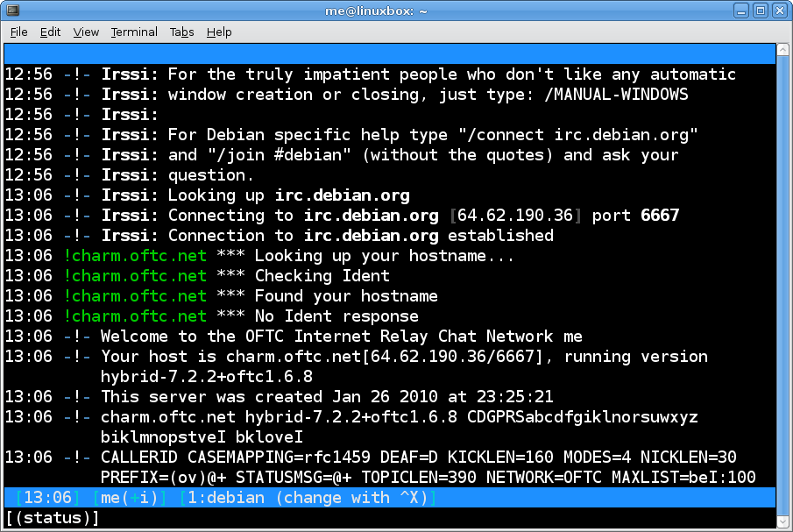
Task: Click !charm.oftc.net on Checking Ident line
Action: (135, 276)
